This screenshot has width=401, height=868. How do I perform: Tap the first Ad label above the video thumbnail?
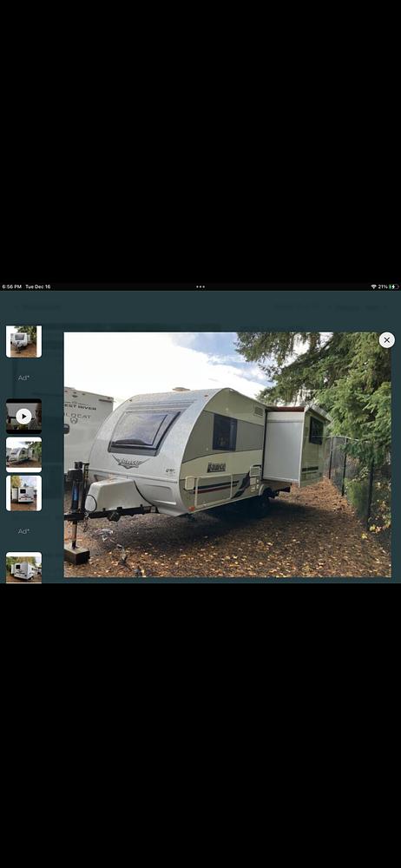pos(23,378)
